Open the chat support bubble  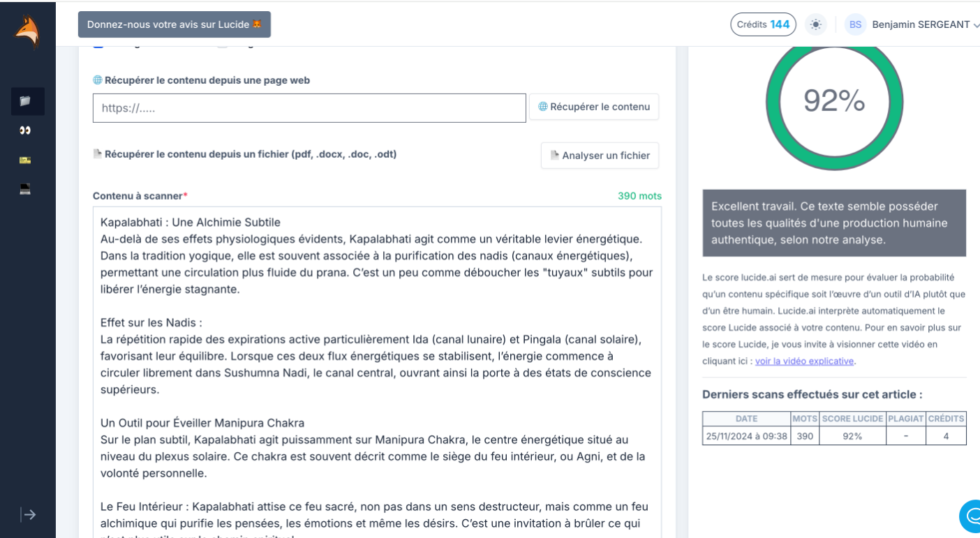(970, 516)
